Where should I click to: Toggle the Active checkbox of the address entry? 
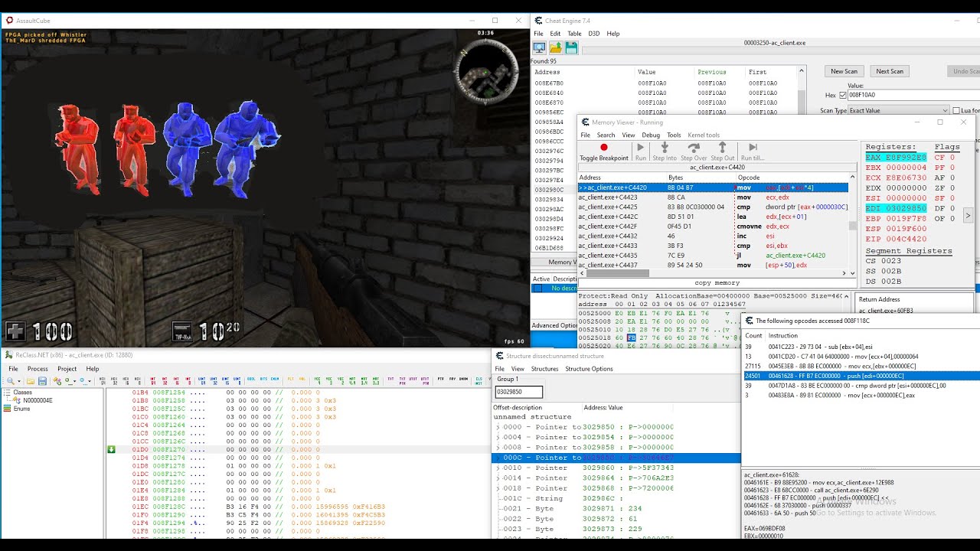[x=537, y=289]
